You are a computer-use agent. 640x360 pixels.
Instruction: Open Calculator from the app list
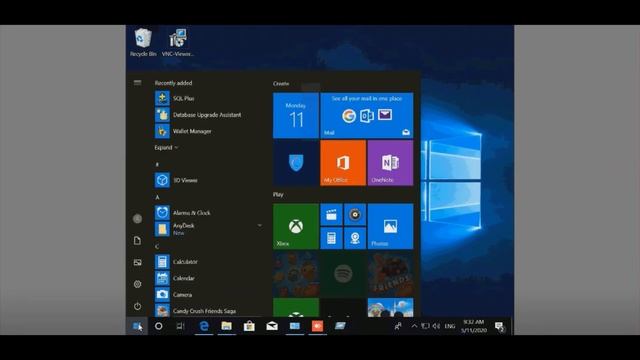tap(208, 262)
